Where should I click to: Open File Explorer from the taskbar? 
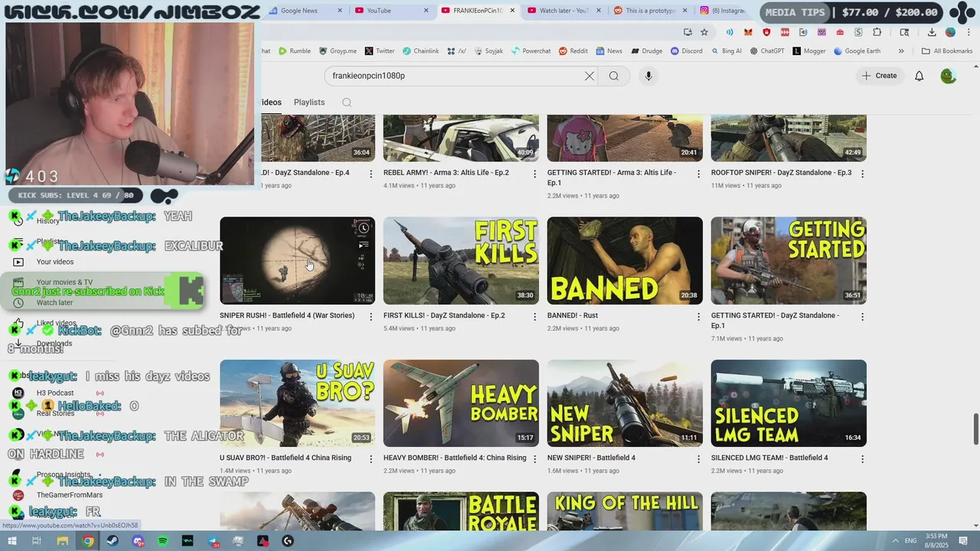63,541
